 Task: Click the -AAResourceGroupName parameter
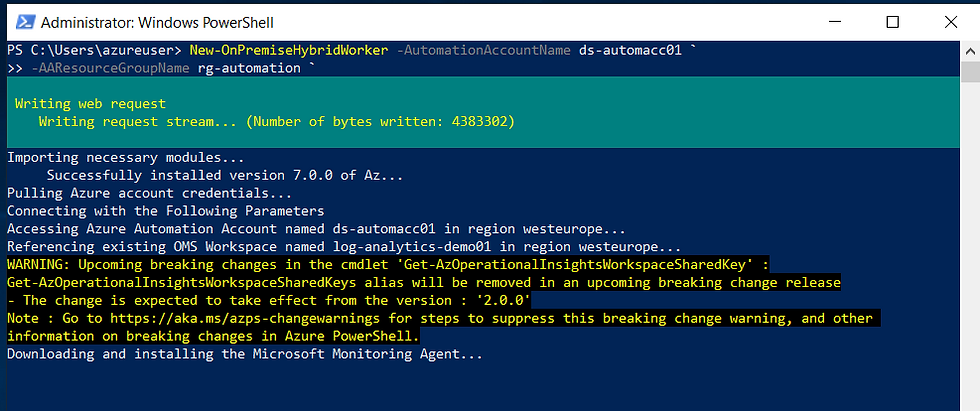[x=110, y=68]
